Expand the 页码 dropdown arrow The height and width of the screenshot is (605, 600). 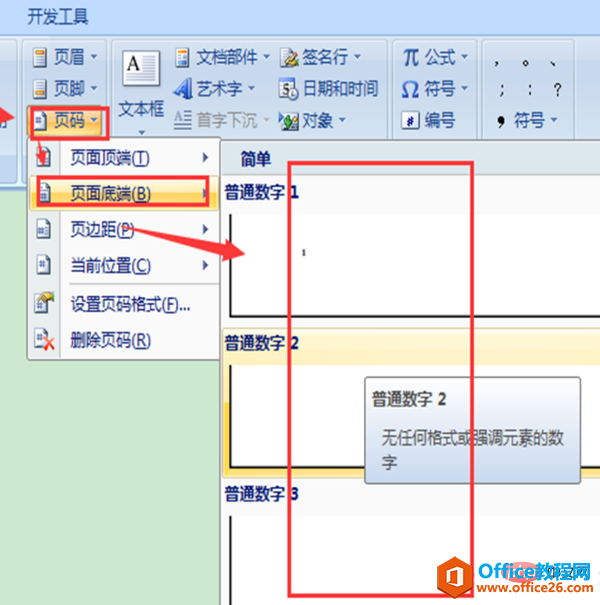(94, 120)
